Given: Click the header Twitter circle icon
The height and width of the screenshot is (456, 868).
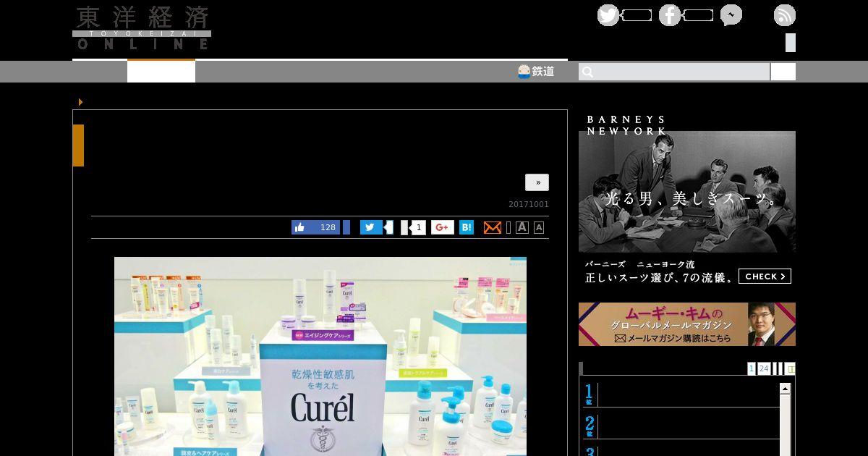Looking at the screenshot, I should point(608,15).
